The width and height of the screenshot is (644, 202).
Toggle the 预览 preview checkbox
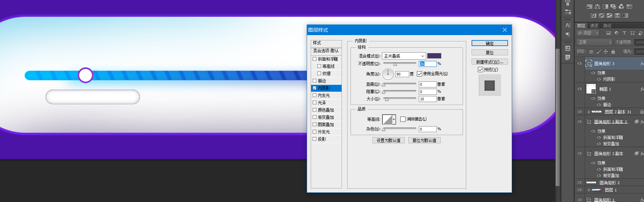click(481, 70)
